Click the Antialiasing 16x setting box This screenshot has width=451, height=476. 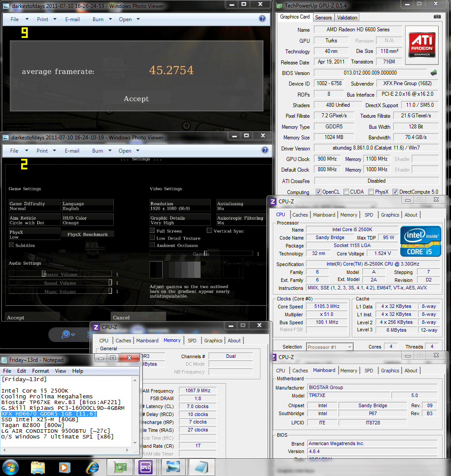(241, 206)
